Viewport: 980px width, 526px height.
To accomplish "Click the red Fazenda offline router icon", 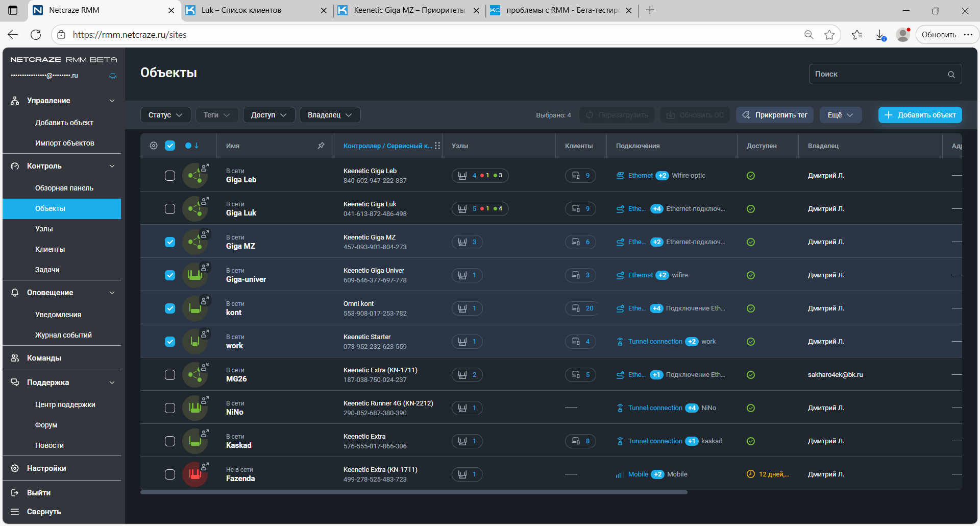I will [195, 474].
